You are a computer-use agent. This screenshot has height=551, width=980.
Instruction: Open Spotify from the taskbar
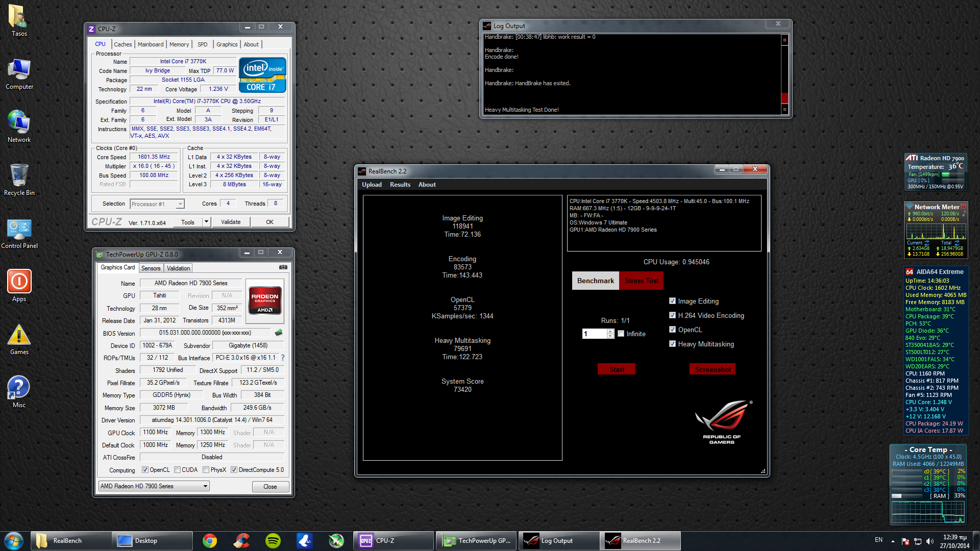[x=273, y=541]
